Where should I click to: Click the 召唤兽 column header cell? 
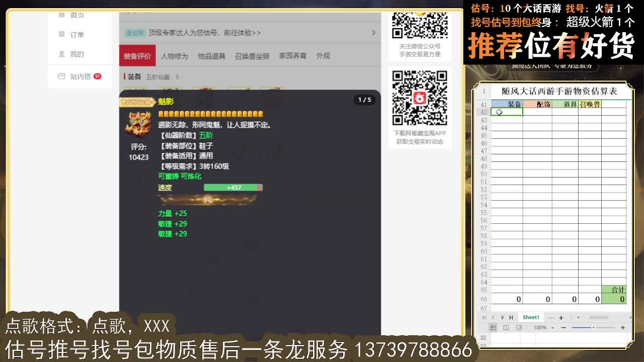click(590, 104)
